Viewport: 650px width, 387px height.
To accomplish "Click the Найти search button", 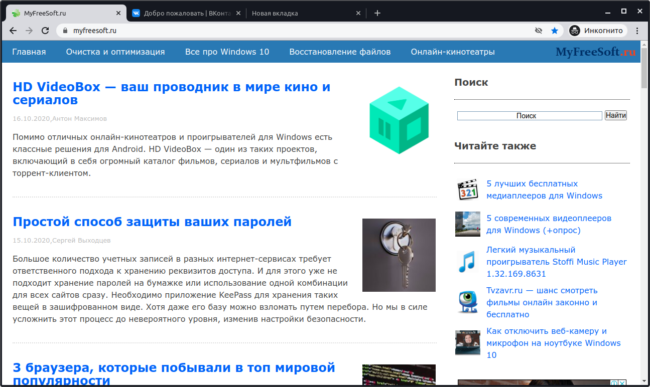I will (x=616, y=116).
